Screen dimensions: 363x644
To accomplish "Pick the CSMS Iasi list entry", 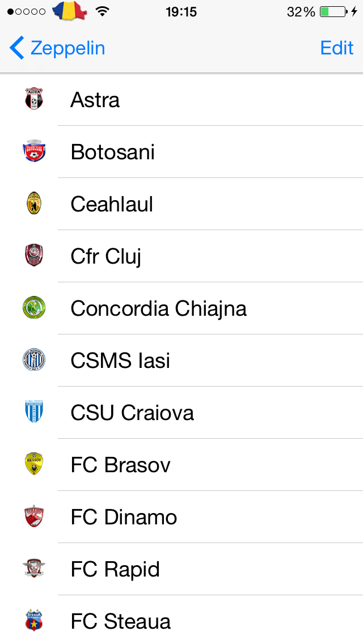I will (x=181, y=360).
